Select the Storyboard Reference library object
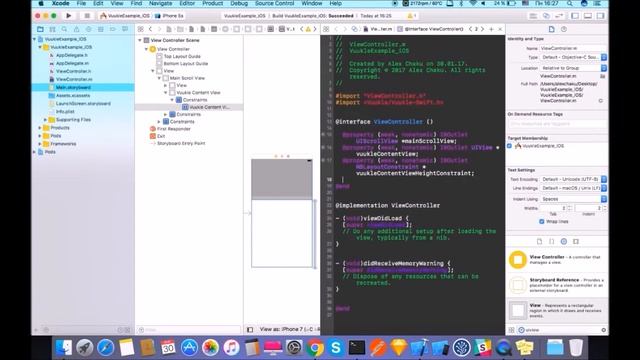The width and height of the screenshot is (640, 360). click(x=557, y=285)
